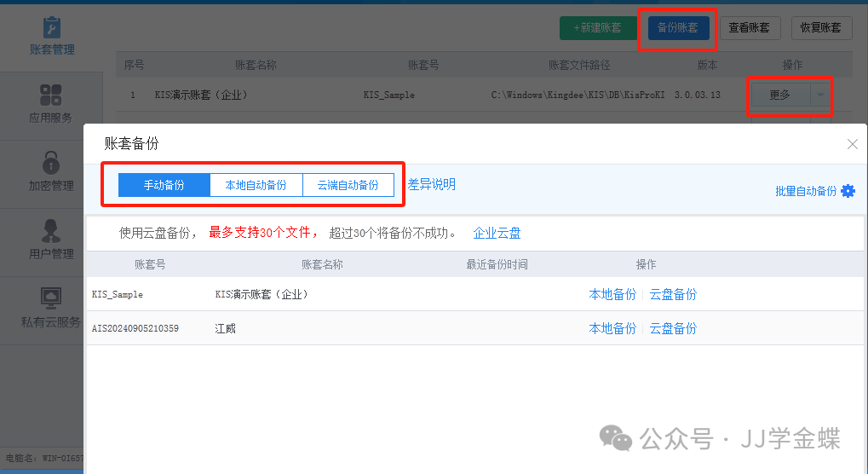Screen dimensions: 868x474
Task: Click the 查看账套 button
Action: pyautogui.click(x=749, y=28)
